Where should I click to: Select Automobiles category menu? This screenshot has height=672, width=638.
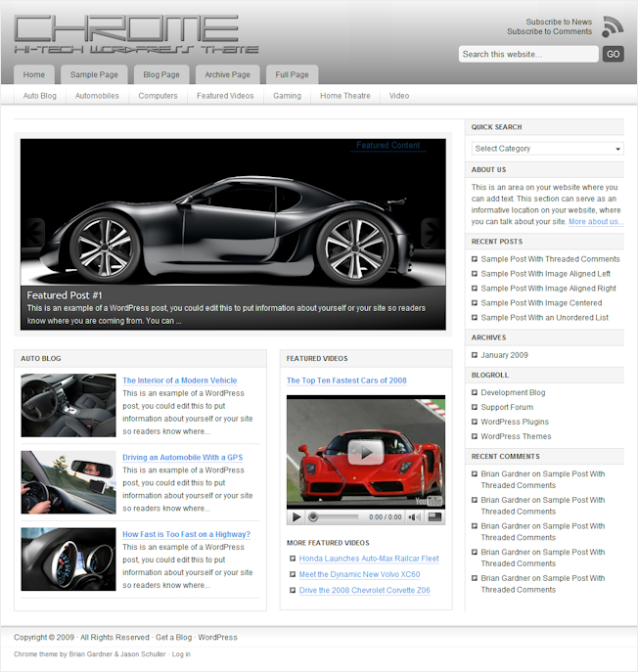97,96
